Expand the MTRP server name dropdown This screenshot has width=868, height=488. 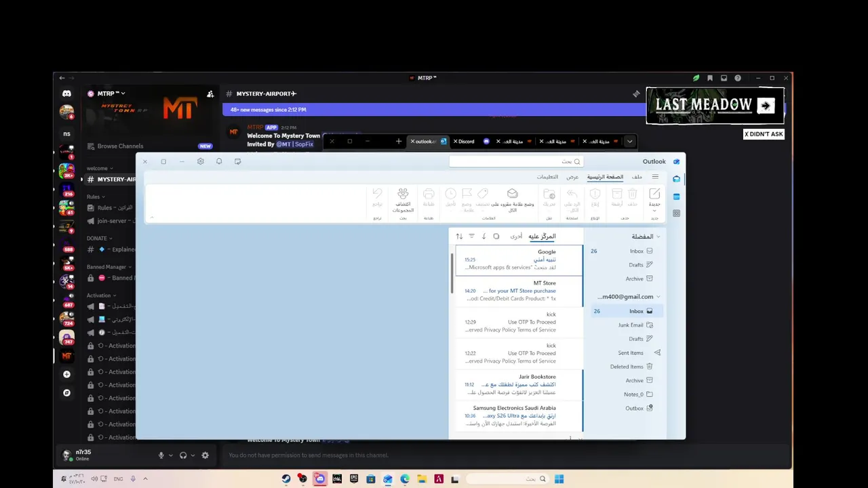[x=111, y=94]
